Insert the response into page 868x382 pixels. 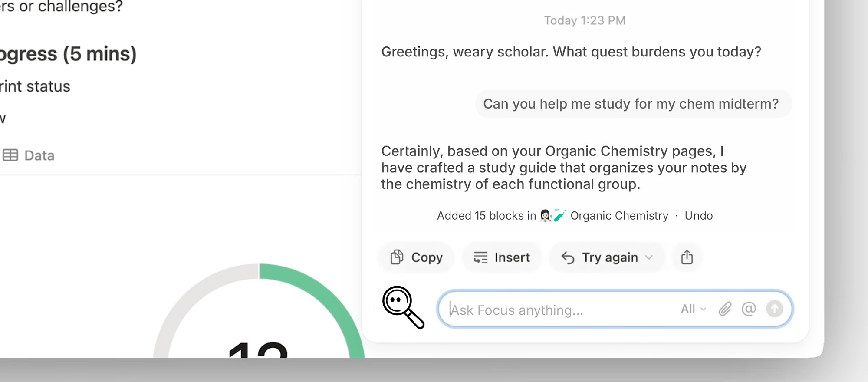coord(502,257)
